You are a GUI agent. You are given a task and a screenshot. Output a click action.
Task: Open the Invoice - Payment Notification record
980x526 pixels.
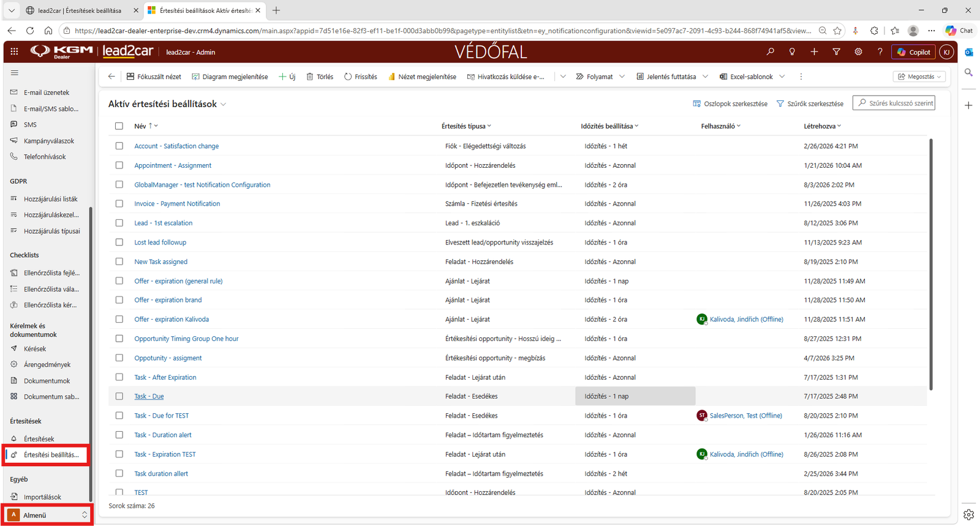click(177, 204)
